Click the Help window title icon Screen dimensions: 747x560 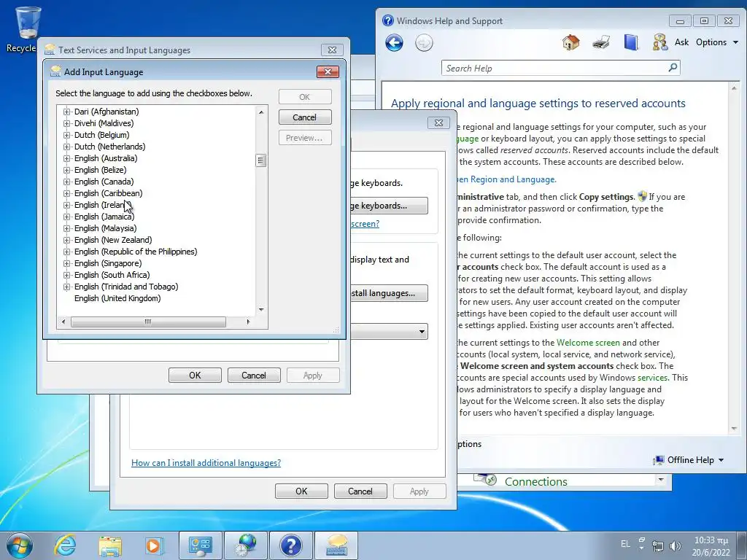[388, 20]
